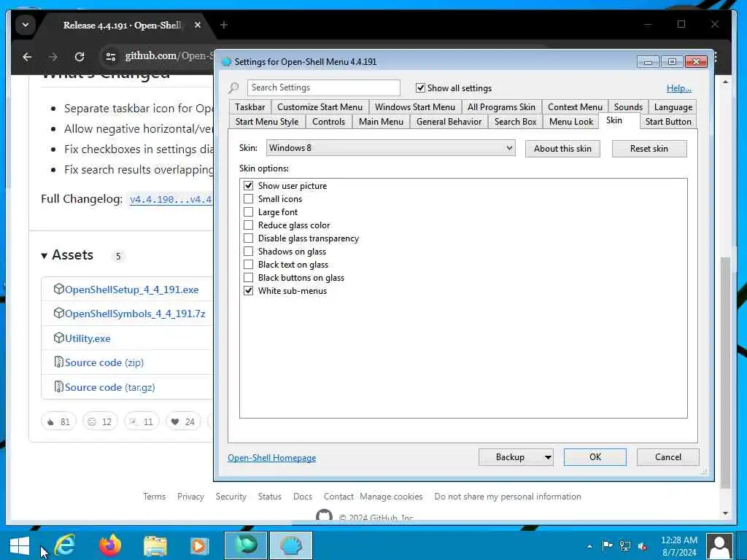Viewport: 747px width, 560px height.
Task: Open the Skin dropdown showing Windows 8
Action: click(x=391, y=147)
